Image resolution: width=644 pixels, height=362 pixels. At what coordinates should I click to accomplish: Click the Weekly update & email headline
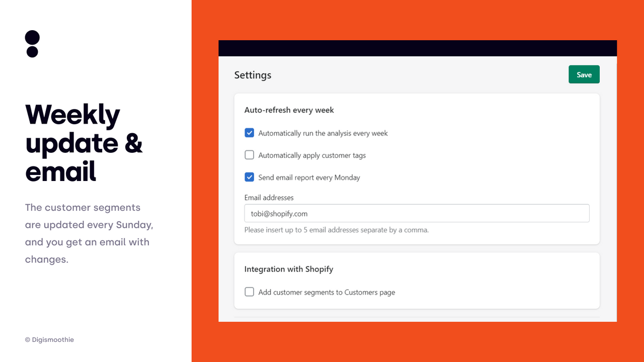pos(84,143)
